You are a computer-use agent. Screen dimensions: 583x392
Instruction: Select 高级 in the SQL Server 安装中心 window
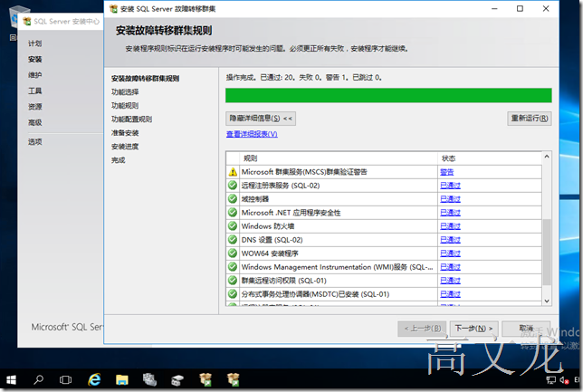35,122
